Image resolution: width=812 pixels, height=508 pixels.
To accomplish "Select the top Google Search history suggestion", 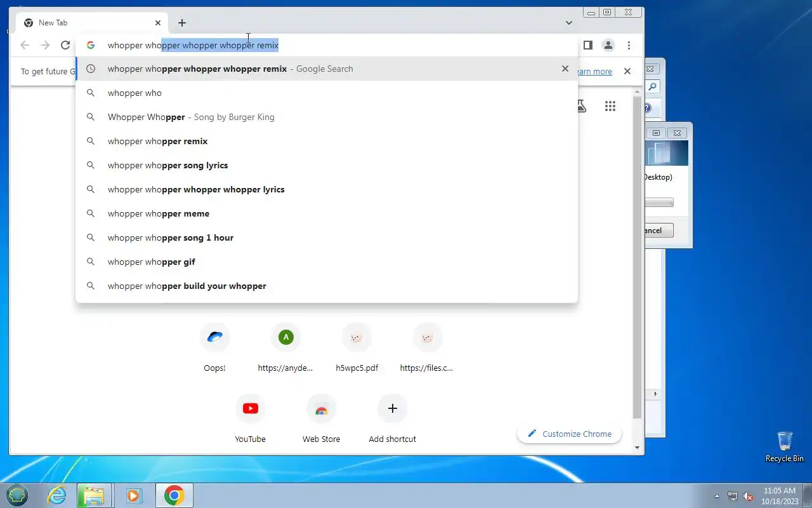I will point(327,69).
